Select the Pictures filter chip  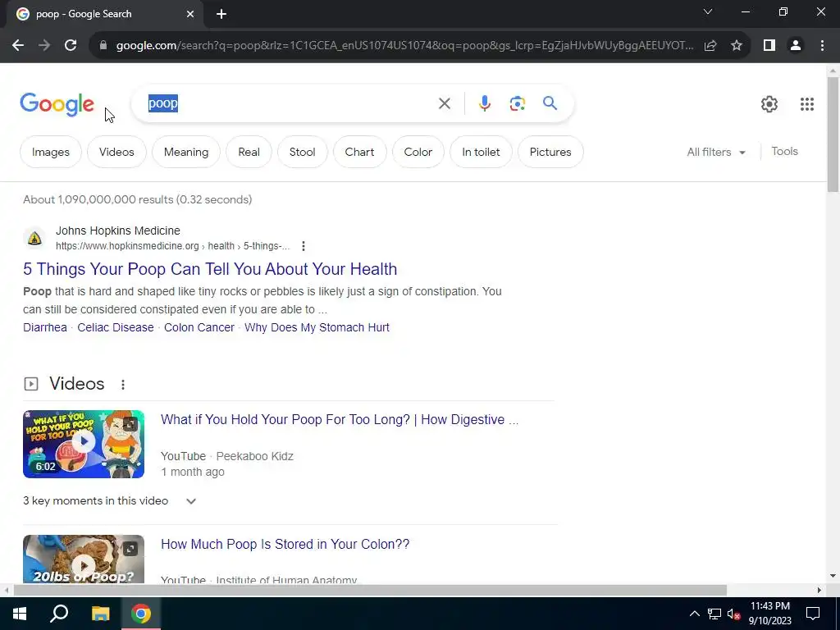point(550,152)
